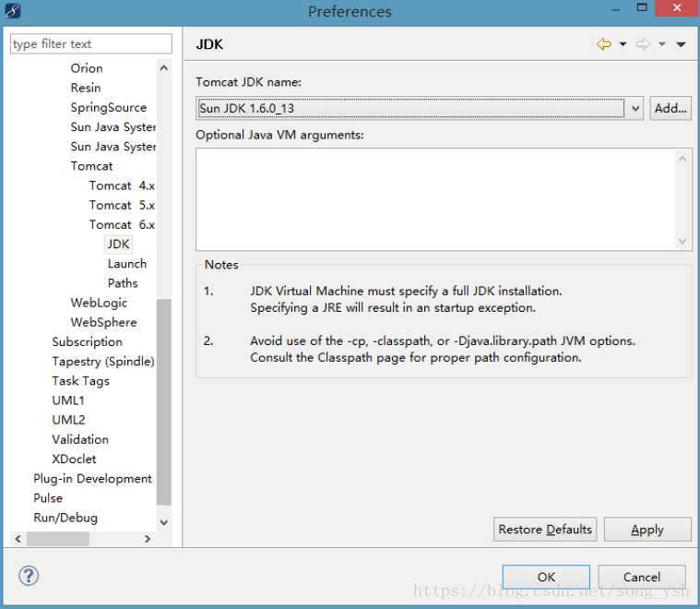This screenshot has width=700, height=609.
Task: Click the back navigation arrow icon
Action: tap(603, 44)
